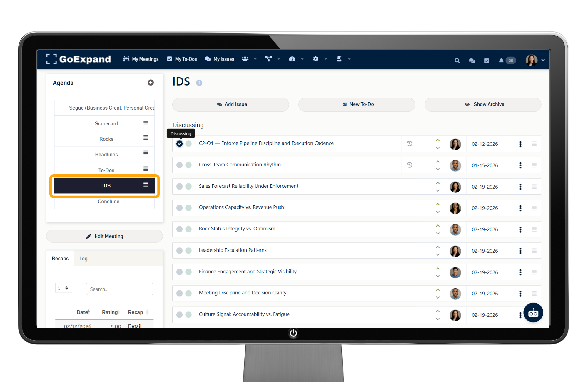The width and height of the screenshot is (588, 382).
Task: Mark Sales Forecast Reliability issue as discussing
Action: click(x=179, y=186)
